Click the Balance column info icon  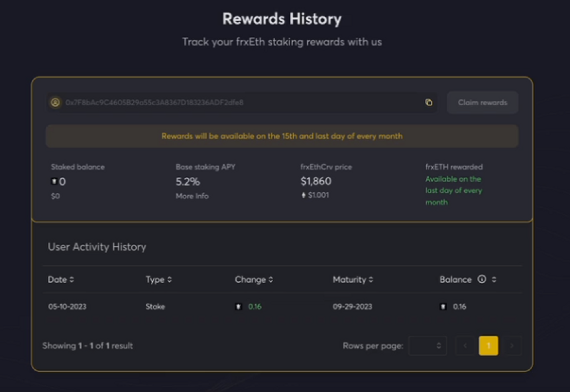pos(482,279)
